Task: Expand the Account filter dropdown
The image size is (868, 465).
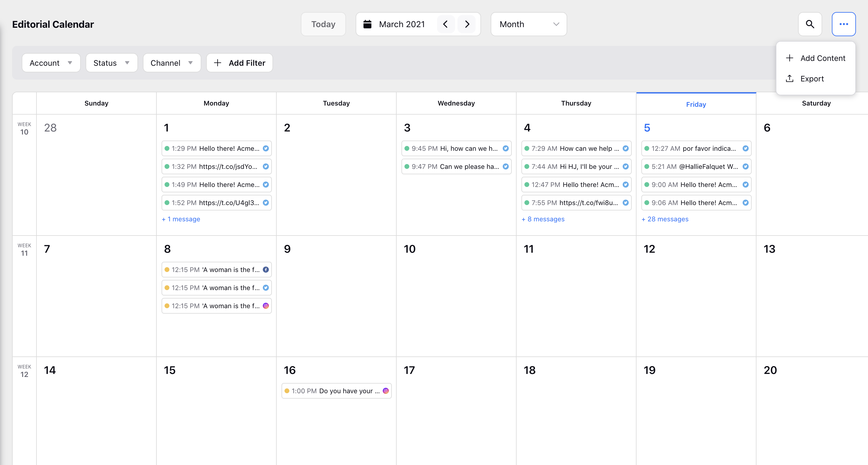Action: click(50, 63)
